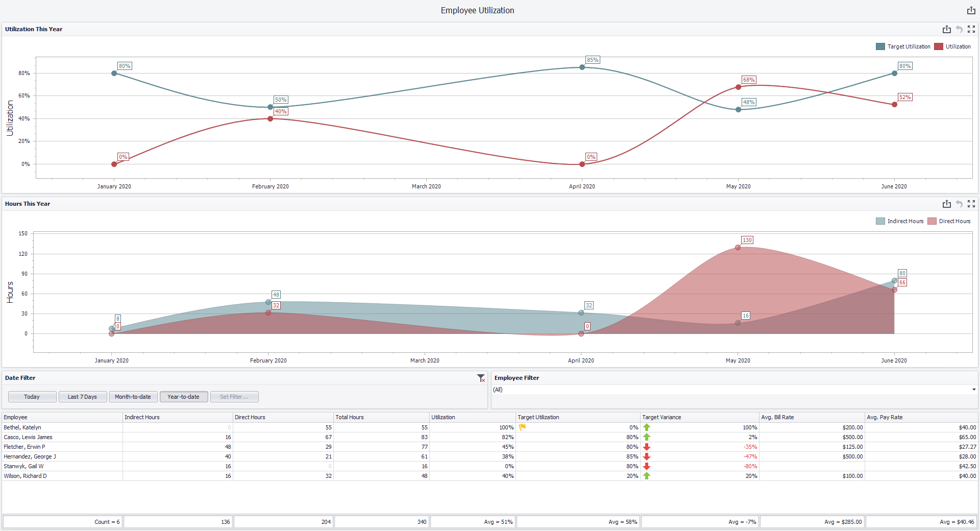Viewport: 980px width, 531px height.
Task: Click the 80 indirect hours June point
Action: (x=894, y=280)
